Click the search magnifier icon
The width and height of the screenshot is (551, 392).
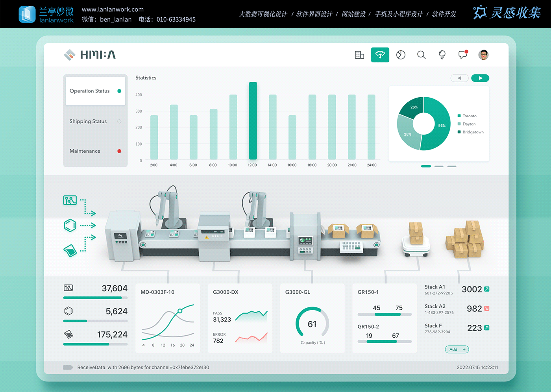click(422, 55)
